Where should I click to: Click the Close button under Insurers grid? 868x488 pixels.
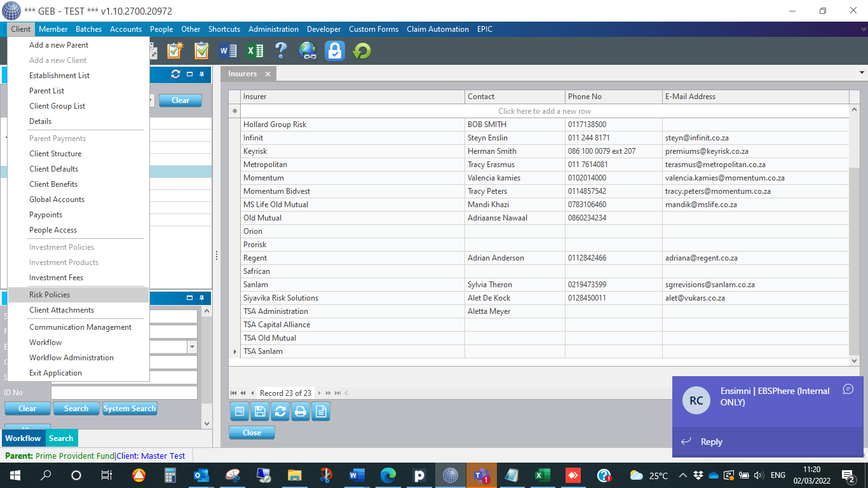[x=252, y=433]
